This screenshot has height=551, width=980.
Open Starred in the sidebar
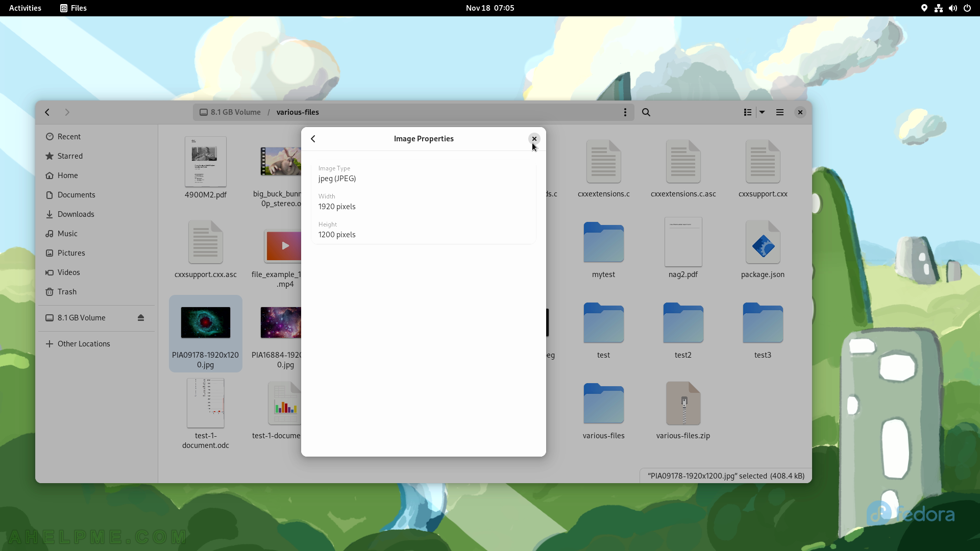[96, 156]
